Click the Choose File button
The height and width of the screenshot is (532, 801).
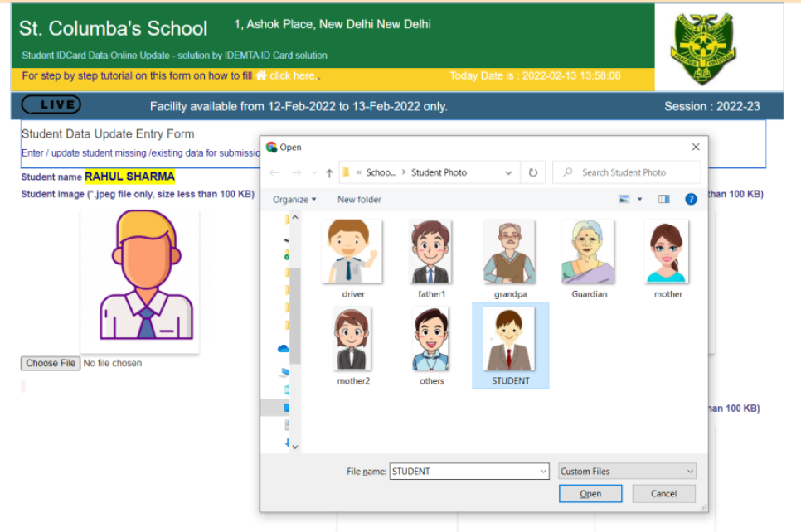51,363
